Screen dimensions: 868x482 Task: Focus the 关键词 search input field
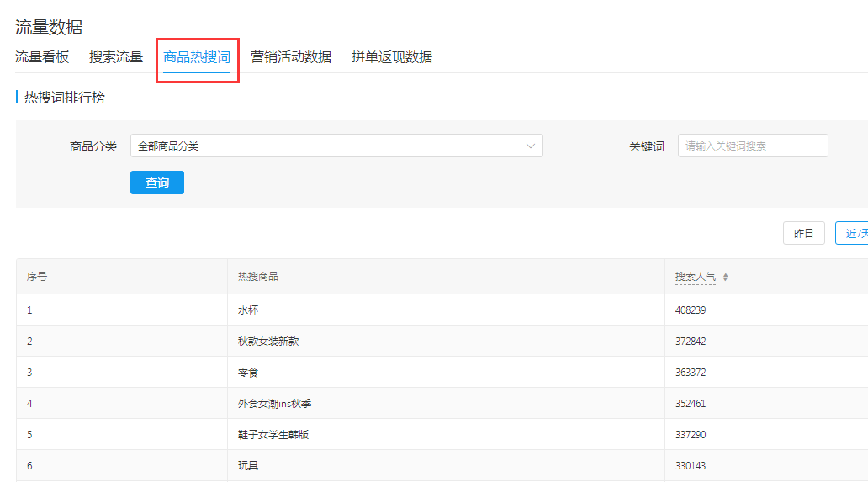[753, 146]
